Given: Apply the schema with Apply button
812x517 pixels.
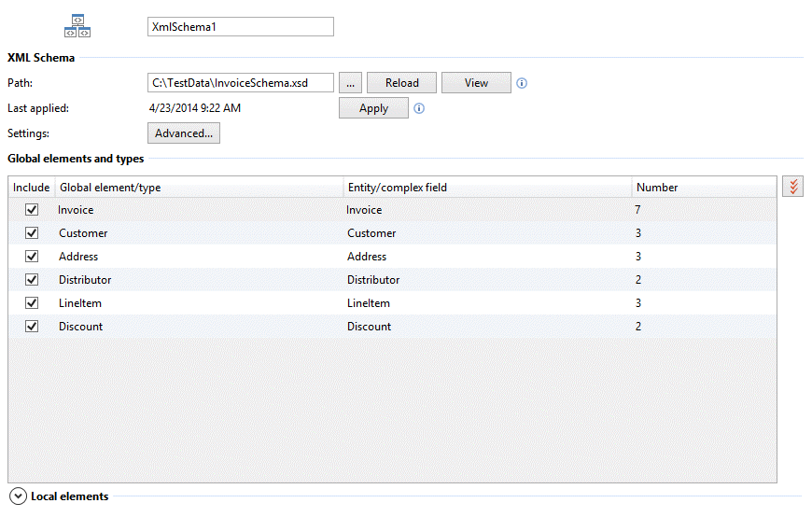Looking at the screenshot, I should (373, 108).
